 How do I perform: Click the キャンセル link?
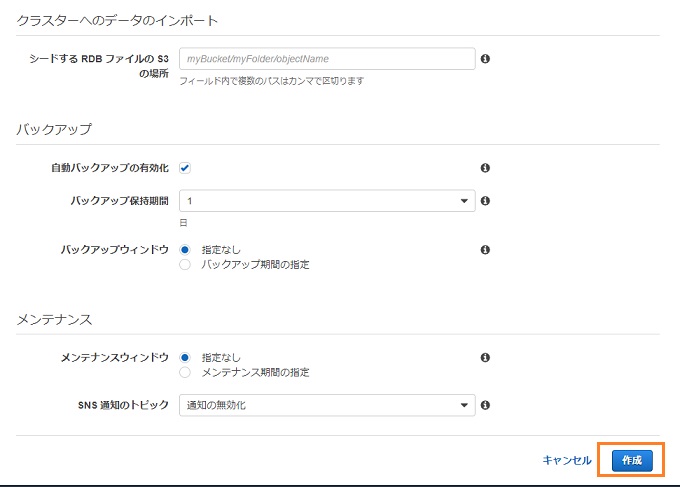click(x=567, y=460)
